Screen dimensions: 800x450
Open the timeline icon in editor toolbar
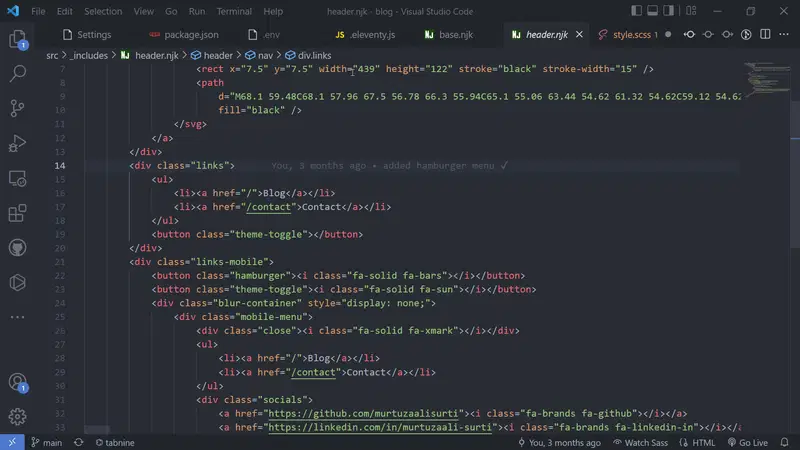click(x=746, y=34)
